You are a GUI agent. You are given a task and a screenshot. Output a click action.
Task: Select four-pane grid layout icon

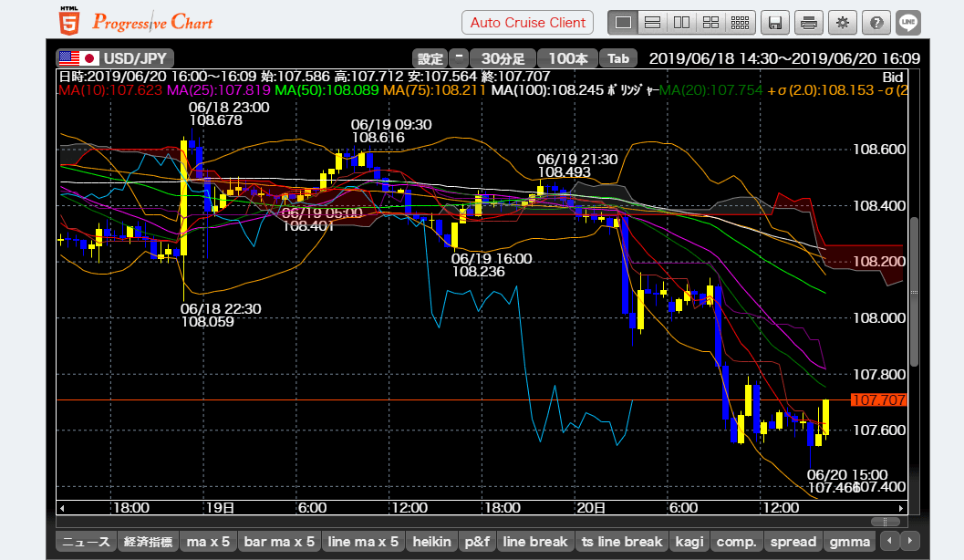point(710,23)
